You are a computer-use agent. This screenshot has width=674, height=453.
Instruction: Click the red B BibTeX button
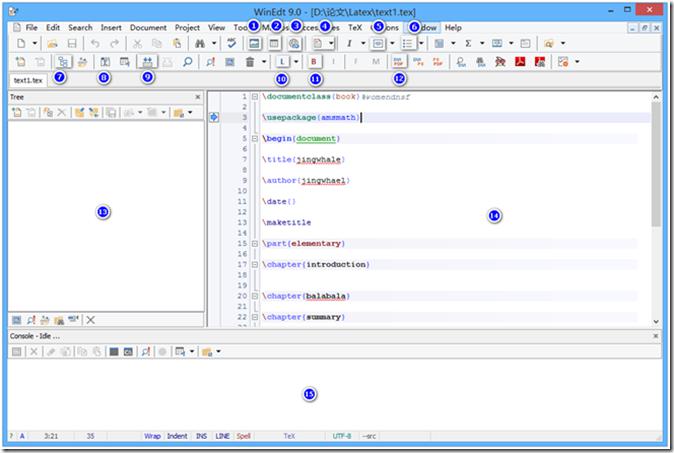[x=313, y=62]
